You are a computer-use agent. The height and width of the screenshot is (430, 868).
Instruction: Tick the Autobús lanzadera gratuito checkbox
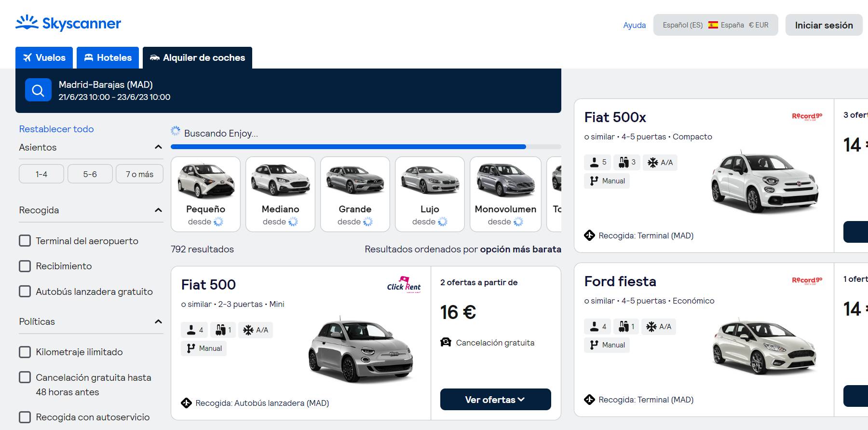pyautogui.click(x=25, y=291)
